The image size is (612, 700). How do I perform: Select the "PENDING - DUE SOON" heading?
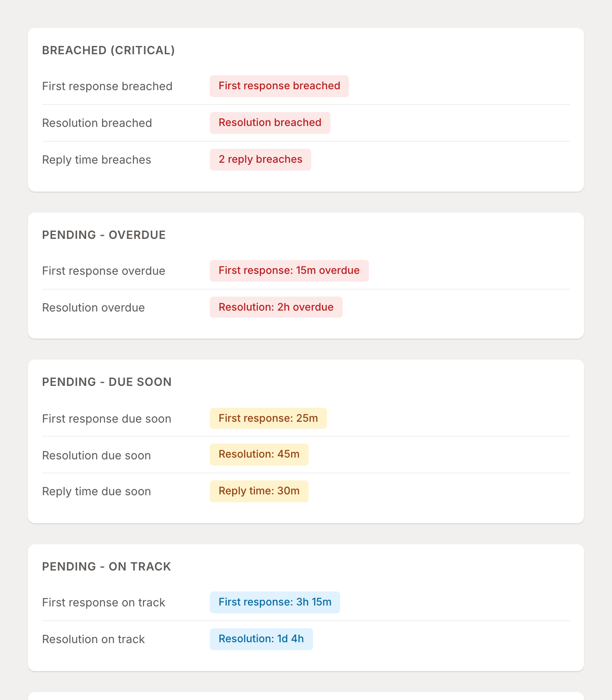point(107,382)
